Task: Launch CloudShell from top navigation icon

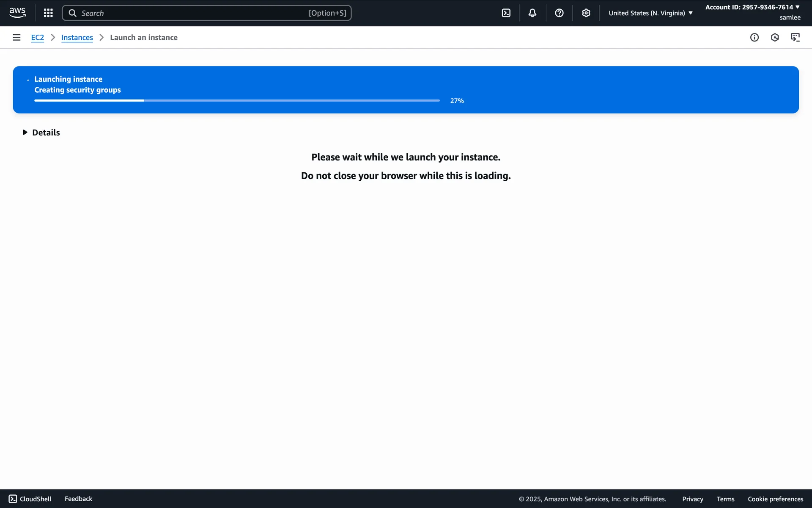Action: (x=506, y=13)
